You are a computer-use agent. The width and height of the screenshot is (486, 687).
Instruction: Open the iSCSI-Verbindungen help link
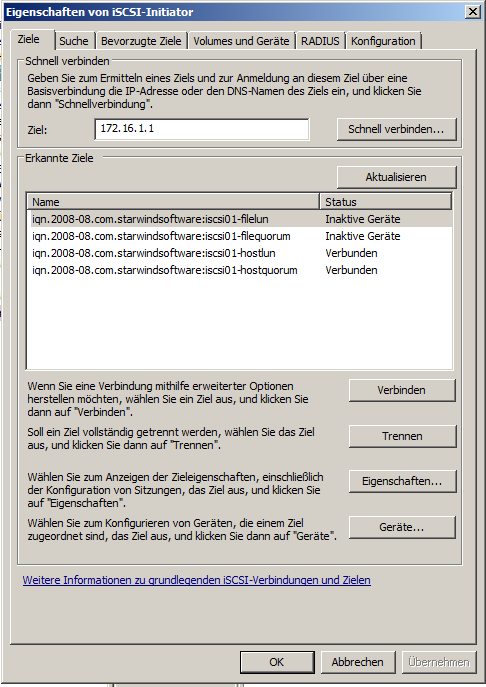tap(197, 580)
